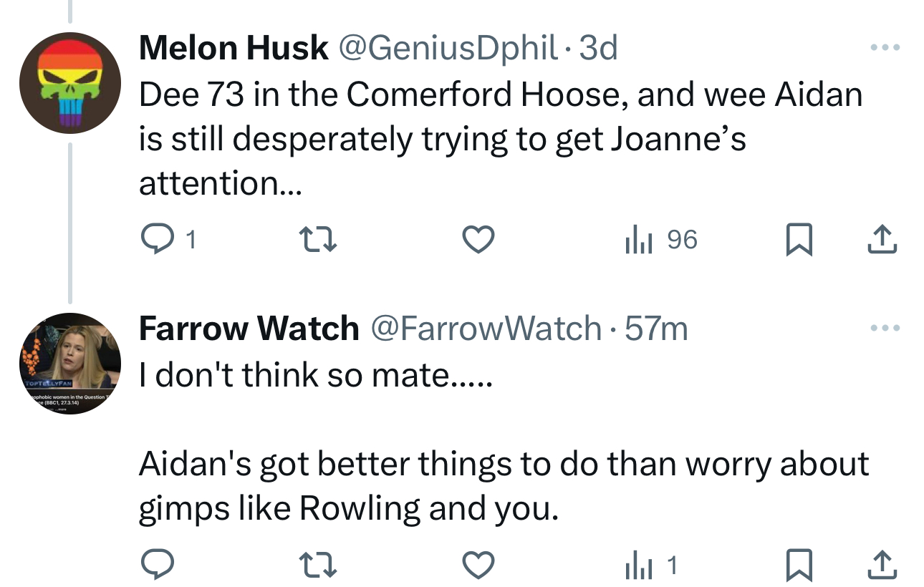The width and height of the screenshot is (924, 587).
Task: Click the Farrow Watch display name
Action: point(249,329)
